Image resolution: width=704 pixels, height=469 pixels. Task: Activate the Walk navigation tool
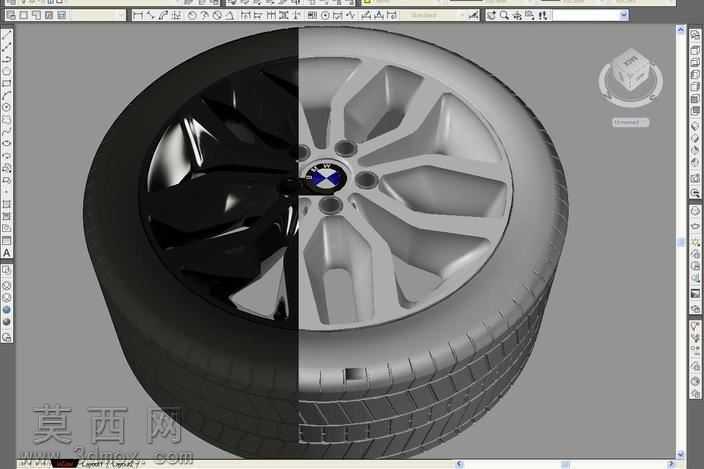tap(543, 15)
